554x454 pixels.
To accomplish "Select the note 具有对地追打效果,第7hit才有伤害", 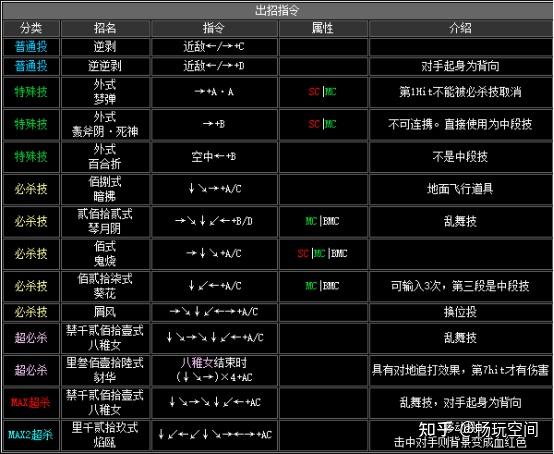I will (460, 370).
